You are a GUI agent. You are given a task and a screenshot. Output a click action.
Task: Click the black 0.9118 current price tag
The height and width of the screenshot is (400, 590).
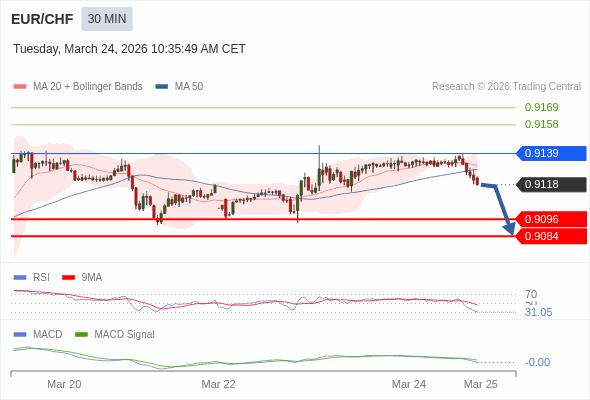point(551,184)
